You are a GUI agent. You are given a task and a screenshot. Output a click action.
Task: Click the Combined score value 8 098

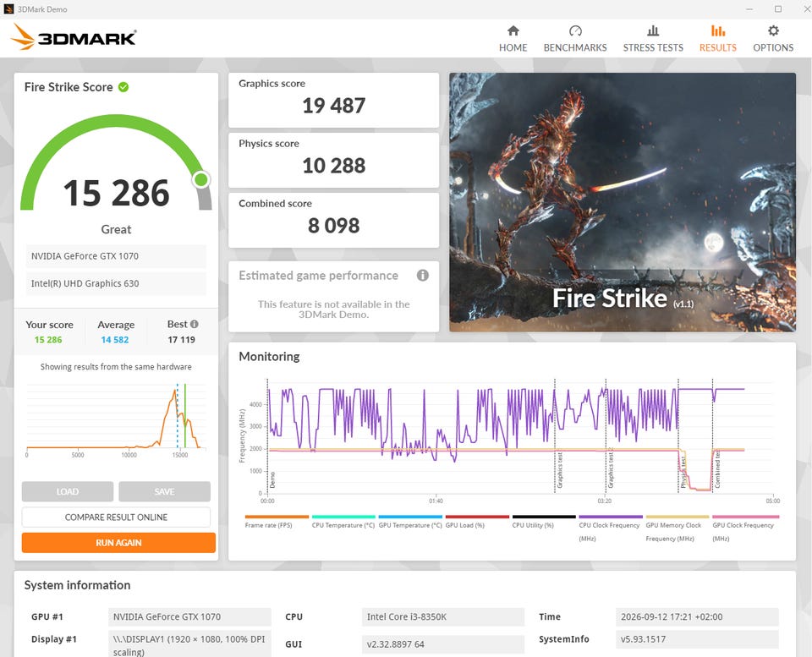[333, 226]
